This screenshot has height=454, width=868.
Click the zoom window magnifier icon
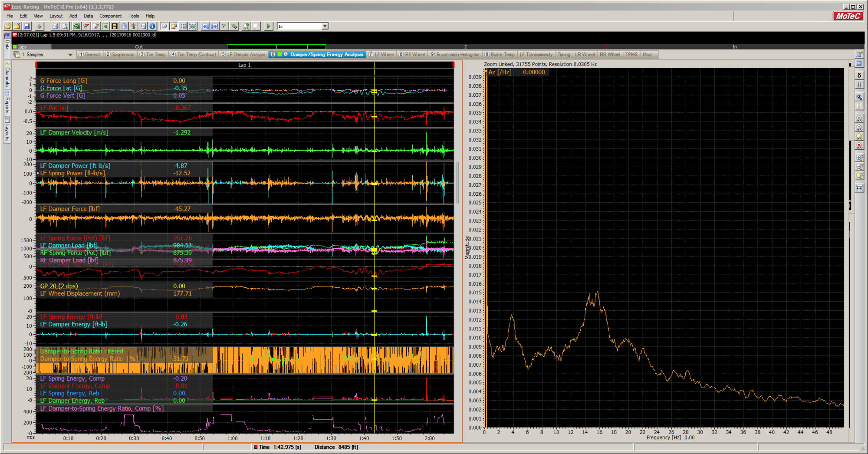[859, 97]
